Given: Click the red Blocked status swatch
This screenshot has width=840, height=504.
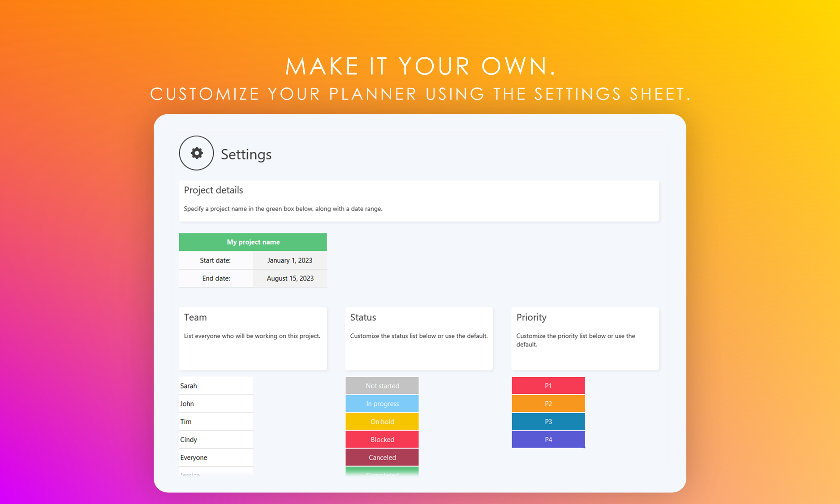Looking at the screenshot, I should (382, 439).
